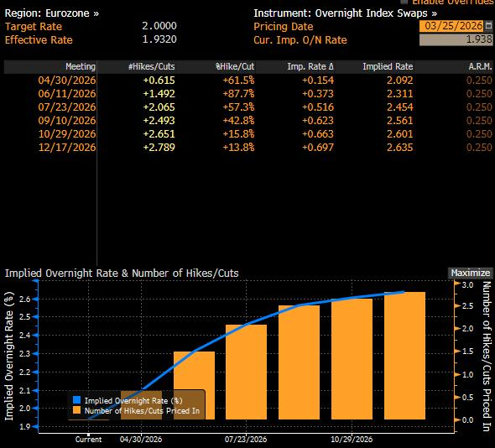Toggle the Enable Overrides checkbox
The image size is (495, 448).
(x=404, y=2)
